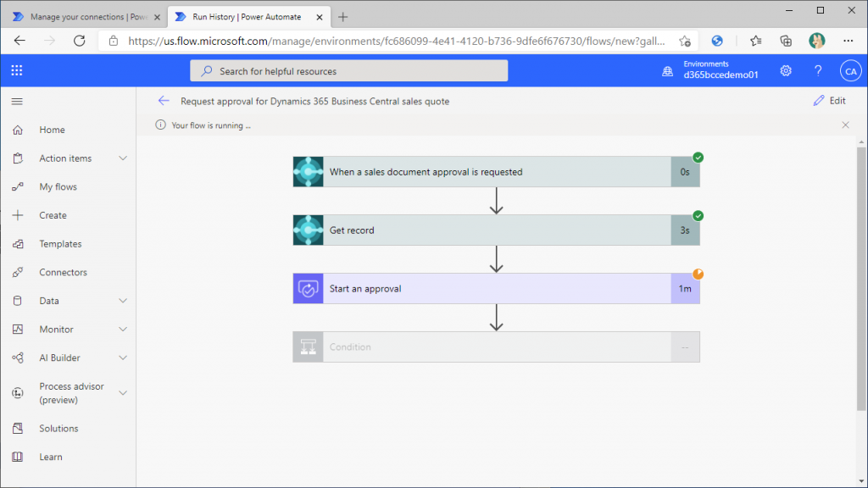Click the browser address bar URL

click(x=397, y=41)
